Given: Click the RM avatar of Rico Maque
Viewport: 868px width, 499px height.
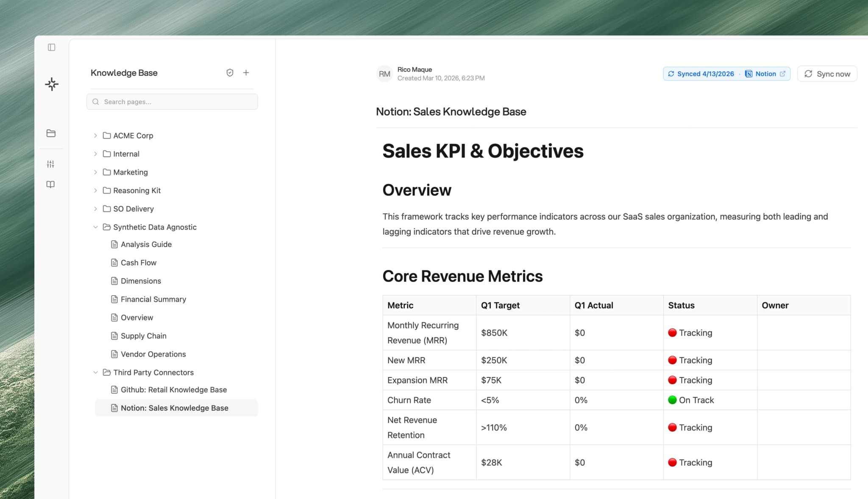Looking at the screenshot, I should [384, 73].
